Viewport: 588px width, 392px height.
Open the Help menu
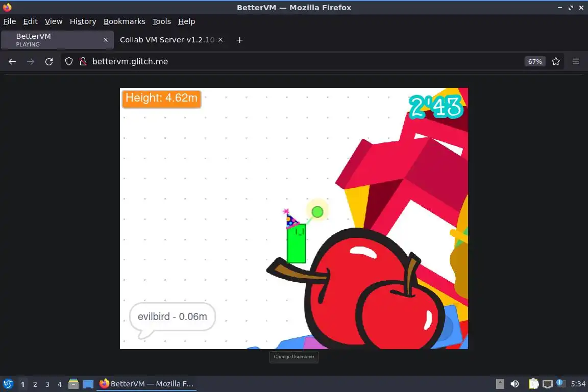tap(186, 21)
